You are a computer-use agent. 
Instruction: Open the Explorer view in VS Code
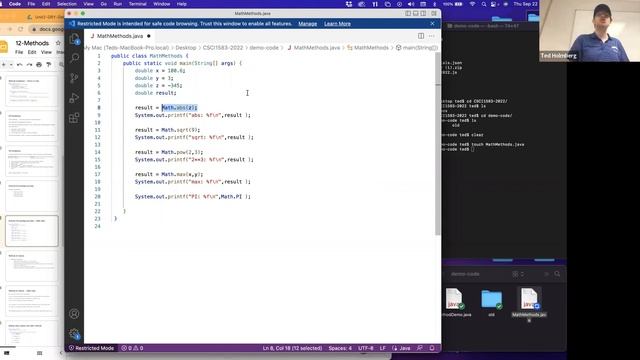[x=74, y=39]
